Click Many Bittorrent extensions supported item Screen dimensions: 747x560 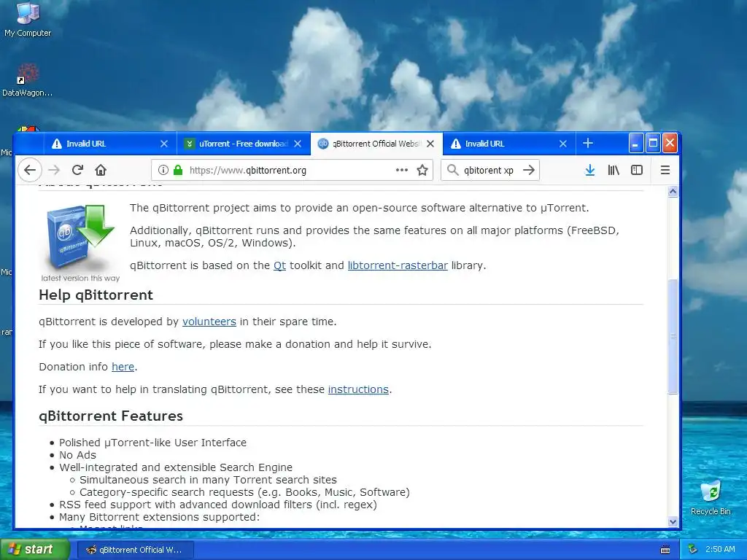click(159, 517)
